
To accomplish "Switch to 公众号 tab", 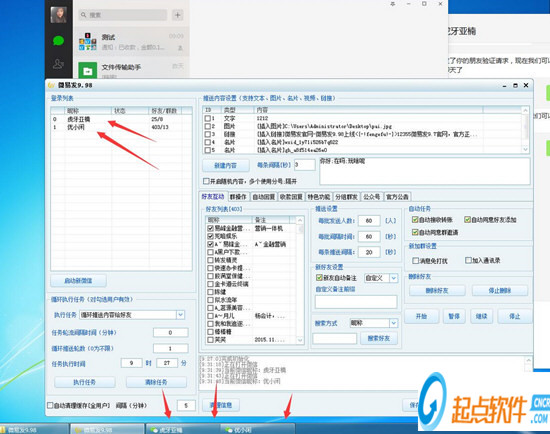I will 371,197.
